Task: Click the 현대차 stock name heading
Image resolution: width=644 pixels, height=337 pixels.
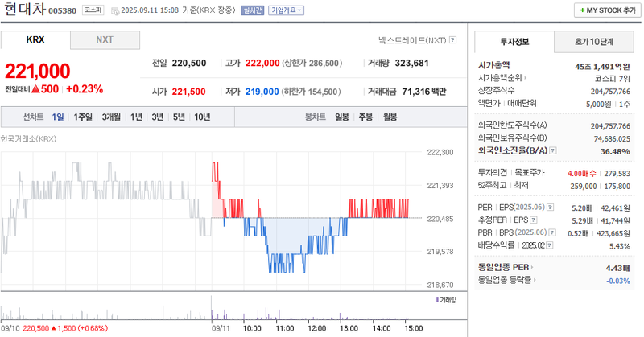Action: [x=25, y=9]
